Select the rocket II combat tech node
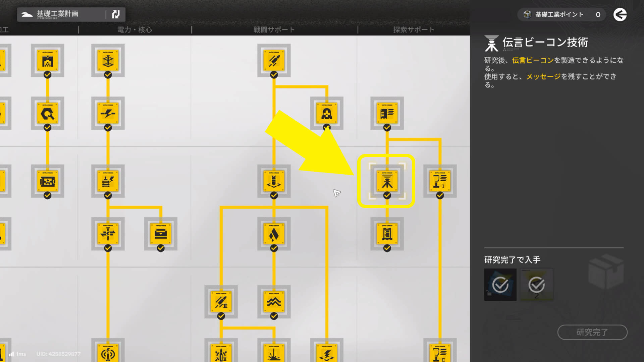Image resolution: width=644 pixels, height=362 pixels. [221, 302]
